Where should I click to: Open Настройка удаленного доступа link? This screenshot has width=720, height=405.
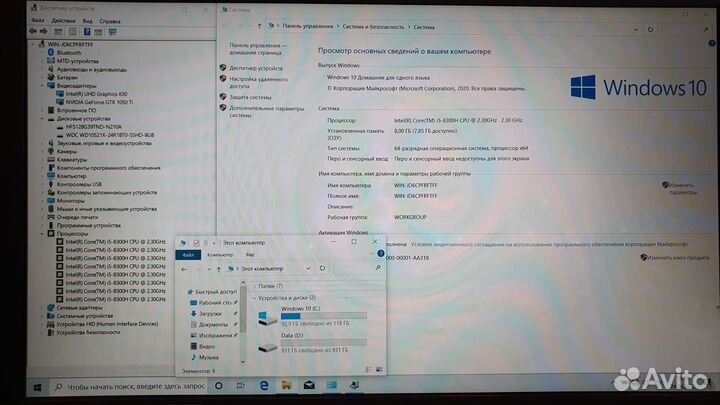click(259, 83)
